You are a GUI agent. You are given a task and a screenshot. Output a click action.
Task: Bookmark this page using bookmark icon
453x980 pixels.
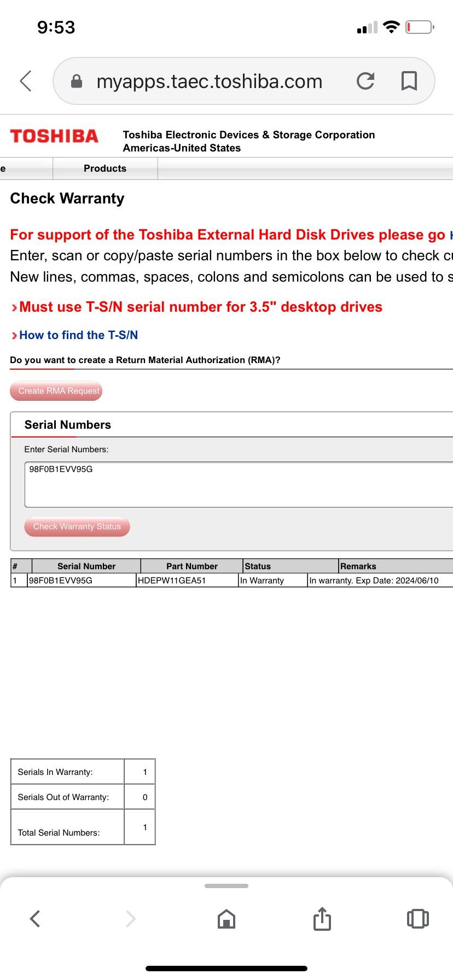tap(409, 81)
